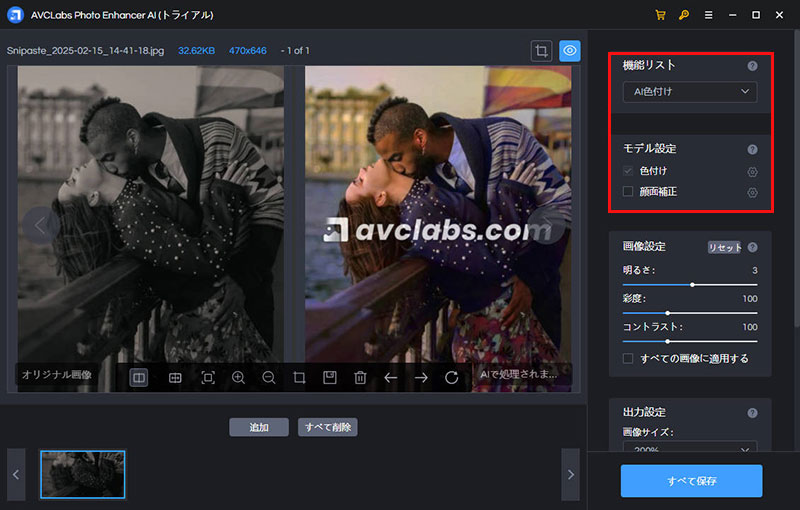800x510 pixels.
Task: Click the 470x646 resolution text
Action: pos(247,50)
